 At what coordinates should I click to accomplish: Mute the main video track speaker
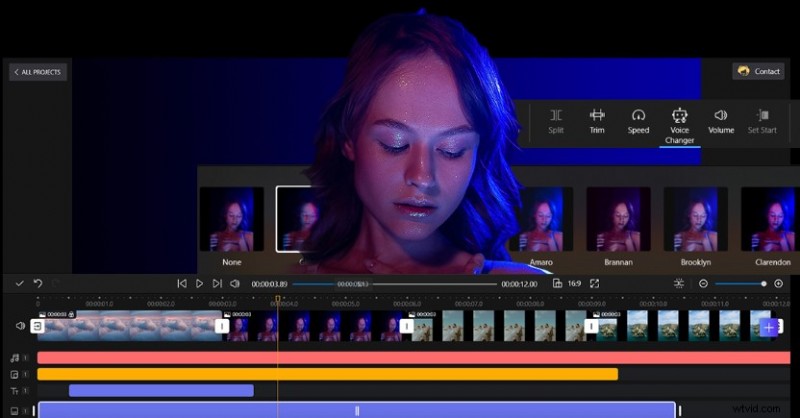tap(20, 326)
